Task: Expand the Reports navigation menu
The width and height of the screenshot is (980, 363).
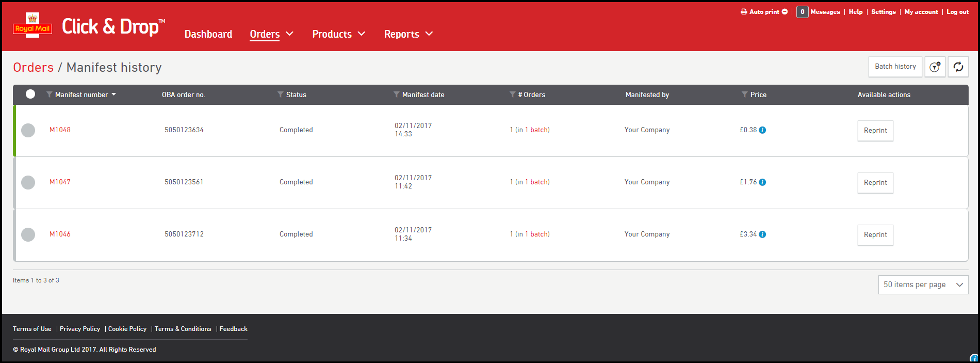Action: coord(408,34)
